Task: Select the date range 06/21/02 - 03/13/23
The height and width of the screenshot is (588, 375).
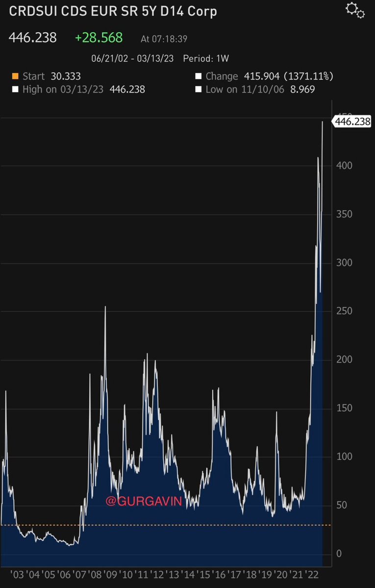Action: click(x=133, y=58)
